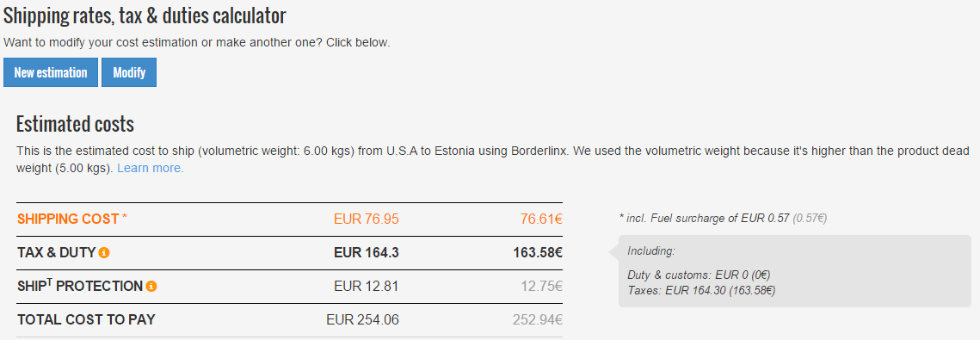Open the Learn more link

coord(151,169)
